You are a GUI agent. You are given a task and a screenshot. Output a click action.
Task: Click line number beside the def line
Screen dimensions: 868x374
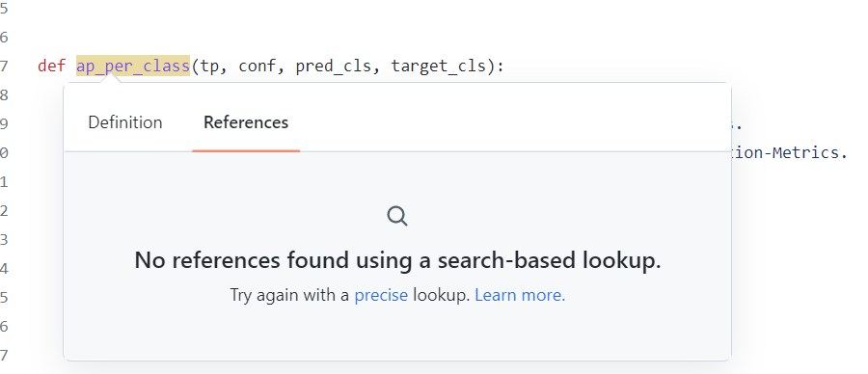click(4, 67)
